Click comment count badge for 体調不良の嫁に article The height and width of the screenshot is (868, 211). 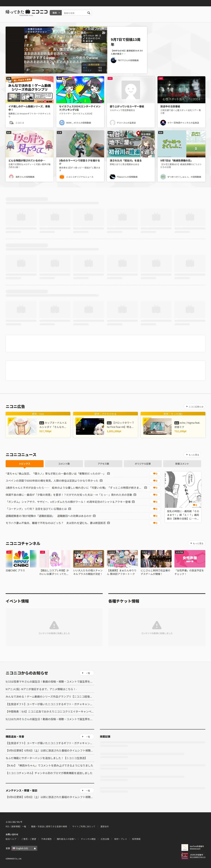click(x=155, y=495)
